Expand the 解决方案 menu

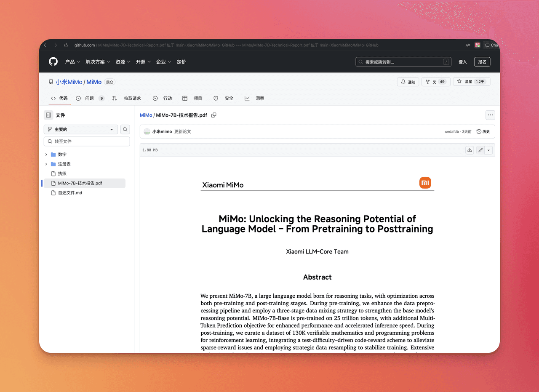[x=98, y=62]
